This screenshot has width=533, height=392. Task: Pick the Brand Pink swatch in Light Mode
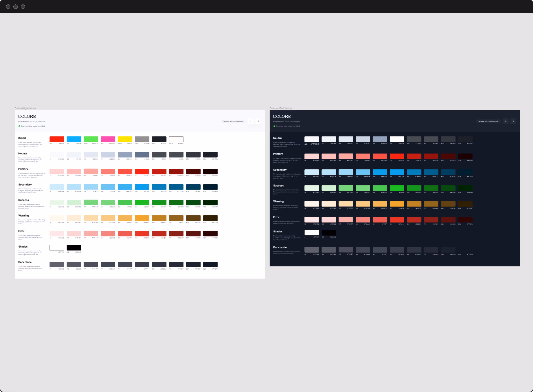tap(108, 139)
